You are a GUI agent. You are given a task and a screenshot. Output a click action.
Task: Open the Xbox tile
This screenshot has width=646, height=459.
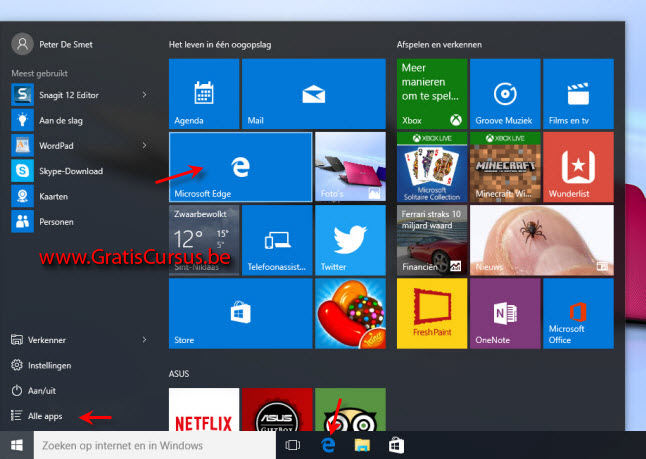pos(432,94)
